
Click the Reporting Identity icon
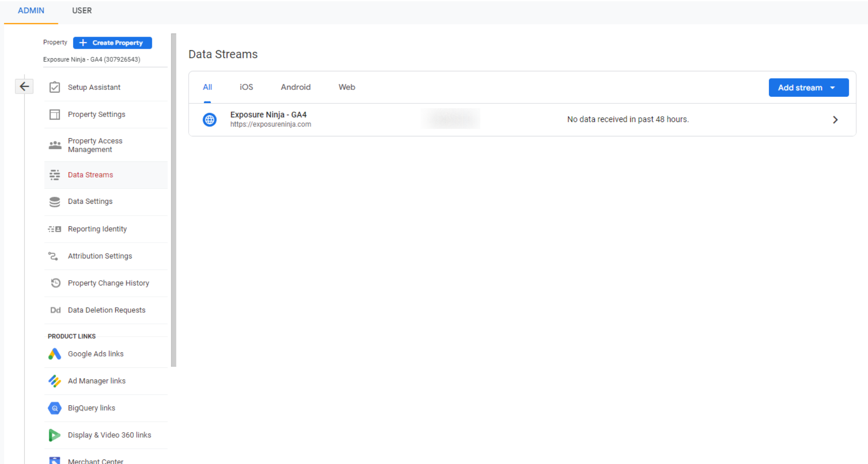tap(55, 229)
